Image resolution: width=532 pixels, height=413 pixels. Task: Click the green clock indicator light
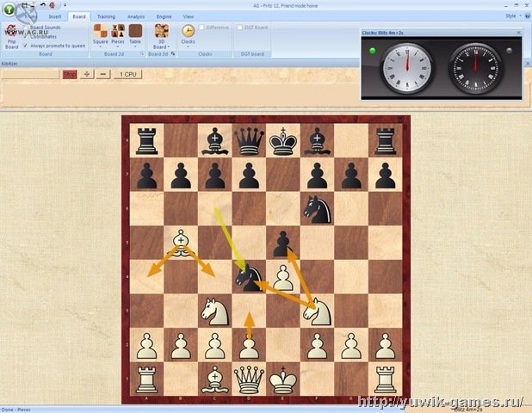tap(373, 51)
